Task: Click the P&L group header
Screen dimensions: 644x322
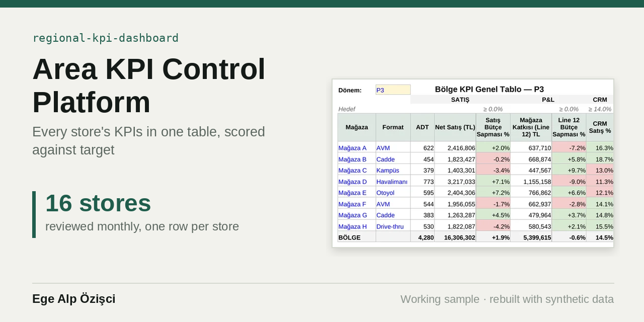Action: [548, 100]
